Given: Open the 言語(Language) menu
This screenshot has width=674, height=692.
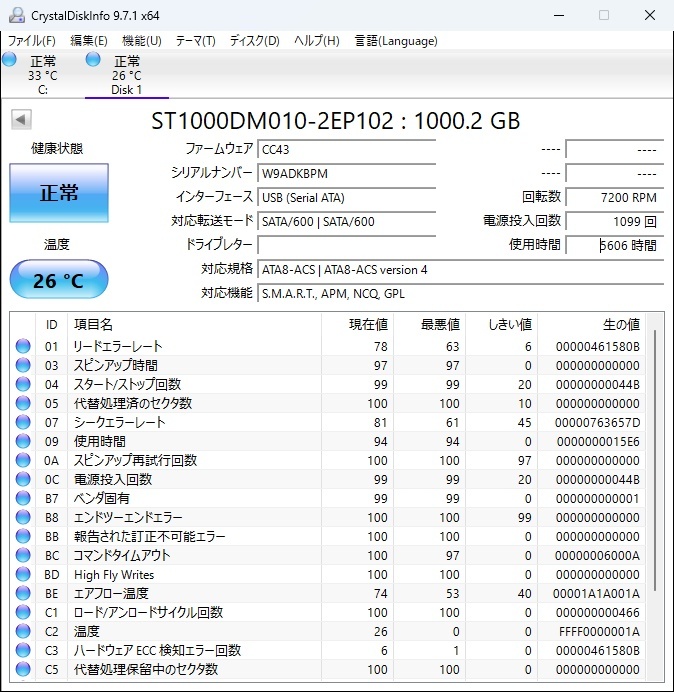Looking at the screenshot, I should [x=396, y=41].
